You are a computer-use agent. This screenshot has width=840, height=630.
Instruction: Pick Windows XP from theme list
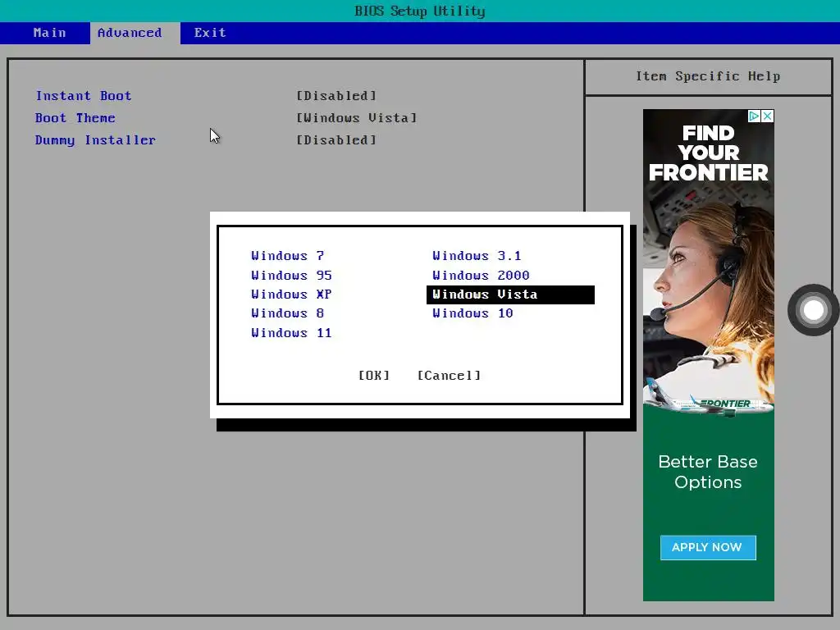[x=291, y=294]
